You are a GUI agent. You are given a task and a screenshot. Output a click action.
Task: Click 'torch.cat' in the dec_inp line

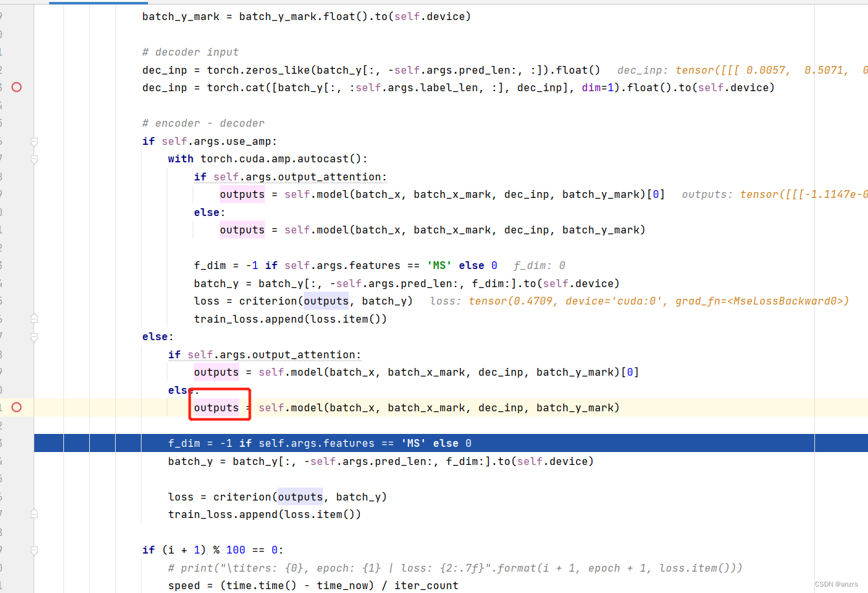[236, 88]
